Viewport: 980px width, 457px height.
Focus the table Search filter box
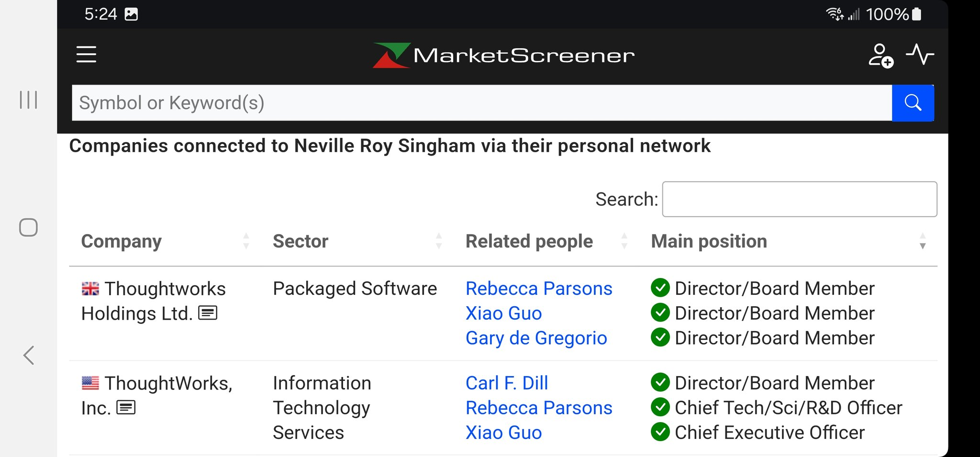coord(799,199)
